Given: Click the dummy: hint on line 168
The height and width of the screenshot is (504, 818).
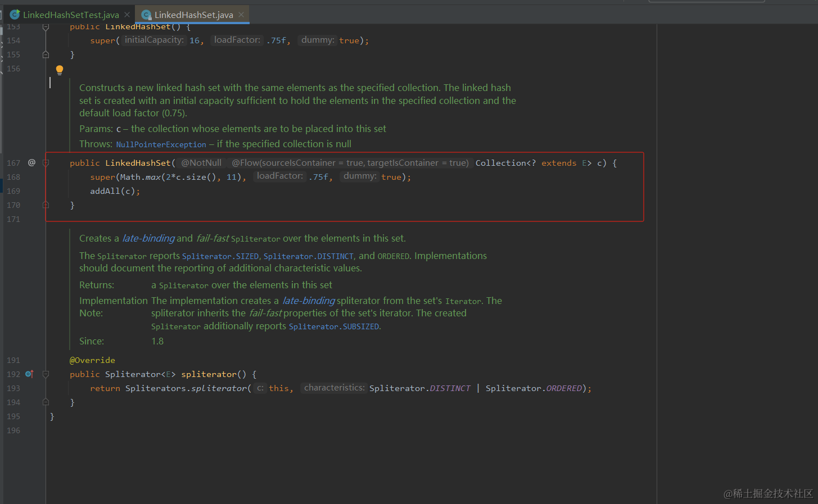Looking at the screenshot, I should click(360, 176).
